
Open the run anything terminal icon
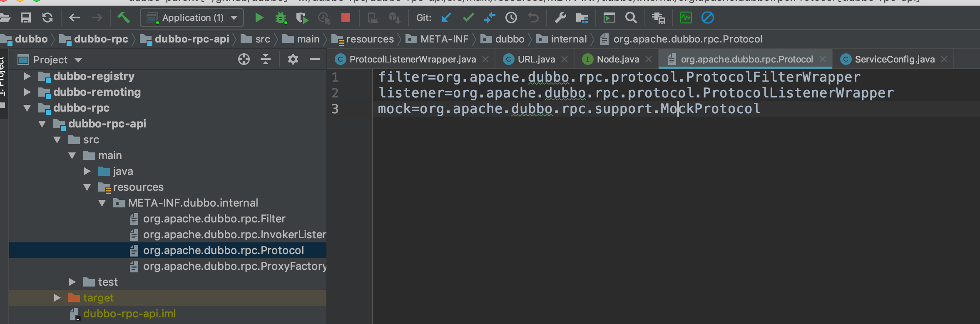(609, 17)
